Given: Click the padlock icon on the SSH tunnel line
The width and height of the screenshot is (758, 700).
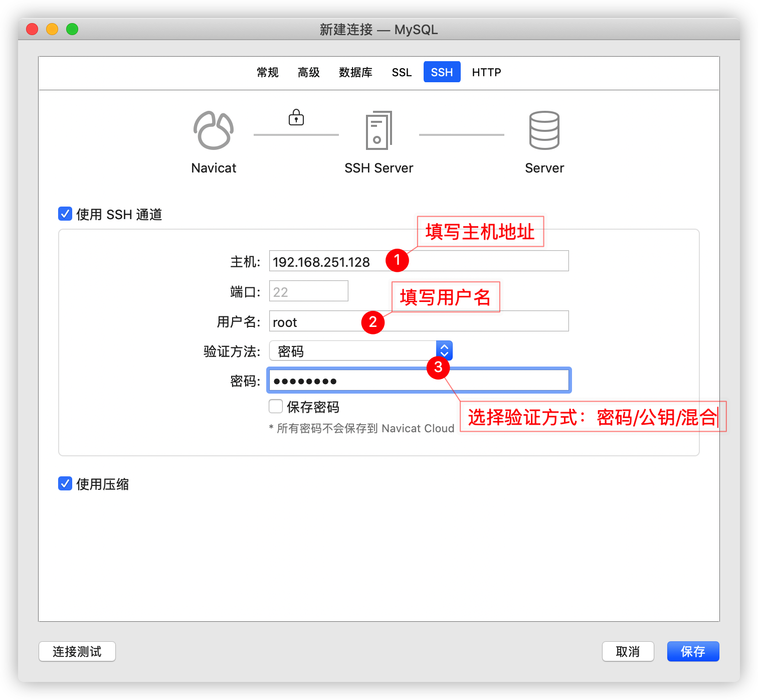Looking at the screenshot, I should (296, 117).
